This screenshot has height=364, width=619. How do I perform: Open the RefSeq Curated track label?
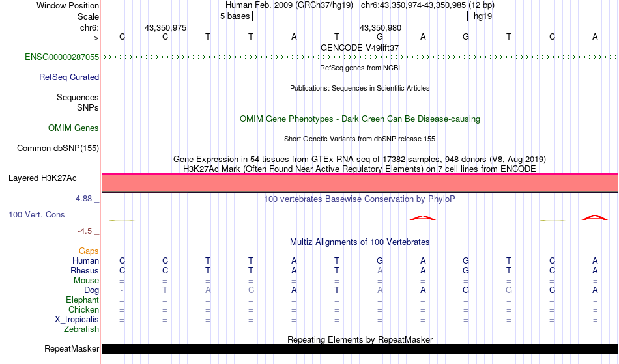tap(69, 77)
